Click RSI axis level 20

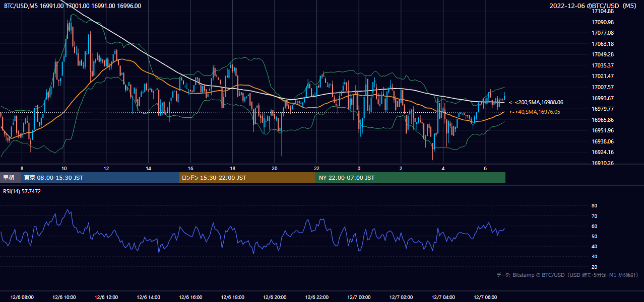(595, 267)
